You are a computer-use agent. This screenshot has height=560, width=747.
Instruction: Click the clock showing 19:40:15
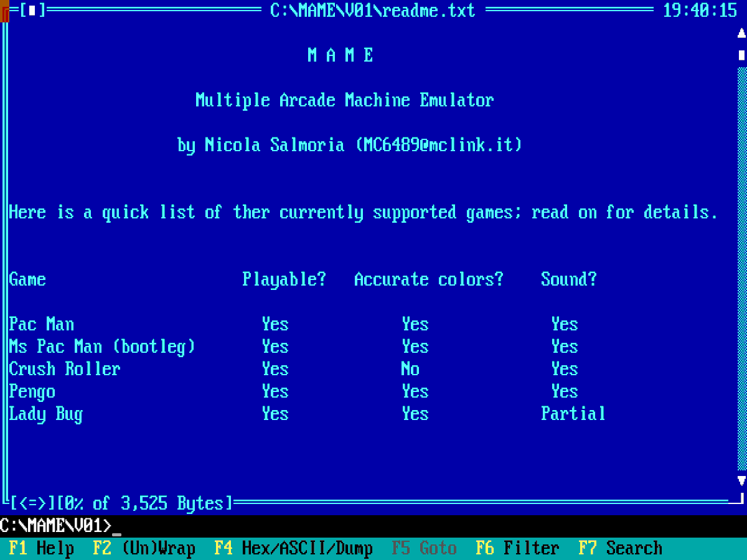[x=700, y=10]
